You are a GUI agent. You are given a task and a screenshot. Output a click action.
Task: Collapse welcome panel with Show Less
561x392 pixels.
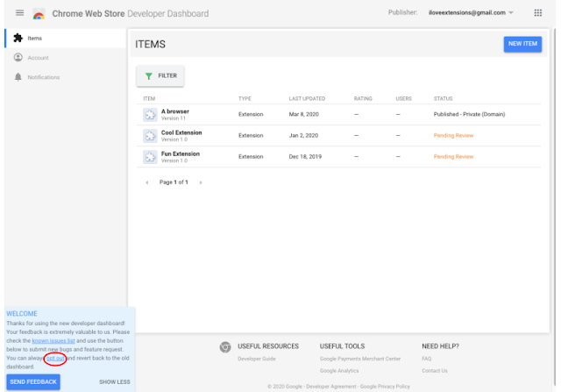(x=115, y=382)
